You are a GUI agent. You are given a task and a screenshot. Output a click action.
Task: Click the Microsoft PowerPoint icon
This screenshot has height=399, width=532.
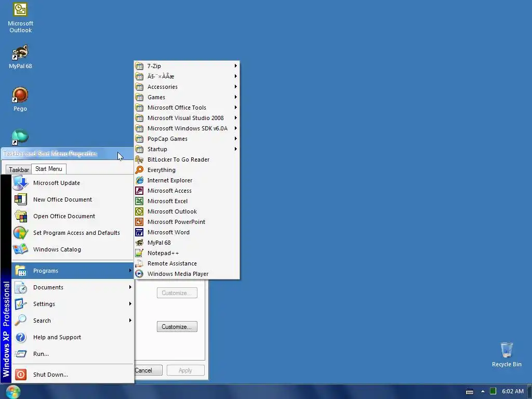coord(139,222)
